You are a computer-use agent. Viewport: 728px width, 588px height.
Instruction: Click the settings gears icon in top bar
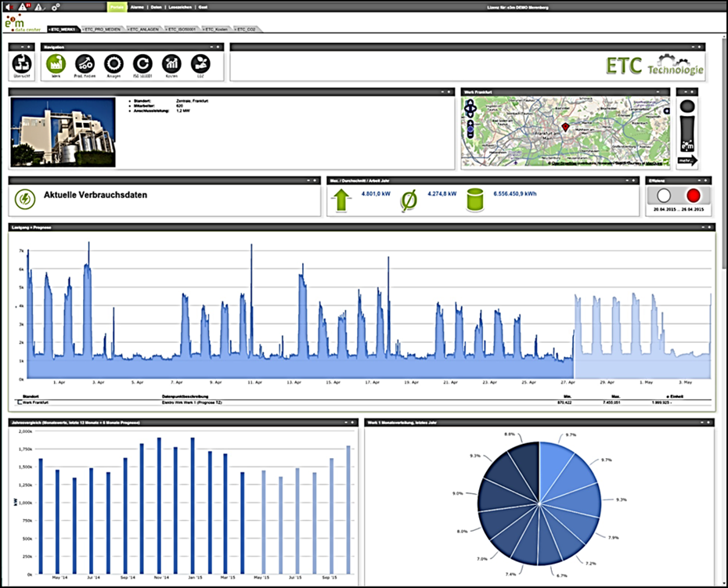[x=55, y=6]
